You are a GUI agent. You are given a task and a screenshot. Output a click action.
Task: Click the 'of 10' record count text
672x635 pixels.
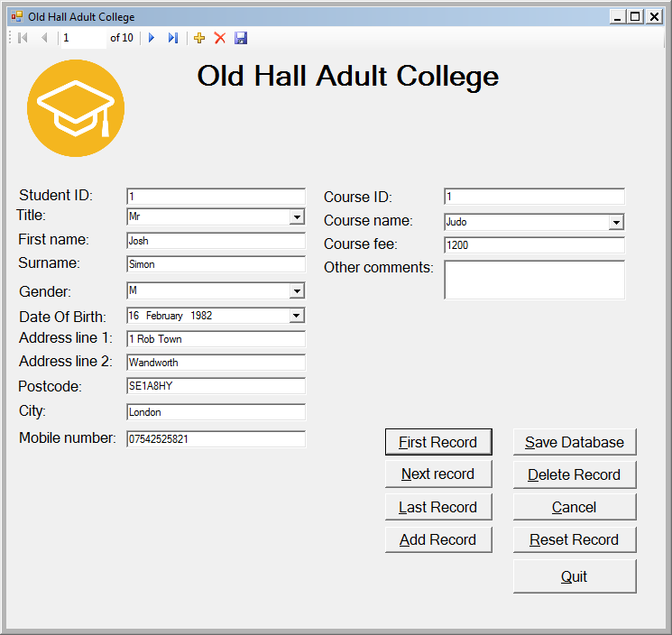coord(122,38)
